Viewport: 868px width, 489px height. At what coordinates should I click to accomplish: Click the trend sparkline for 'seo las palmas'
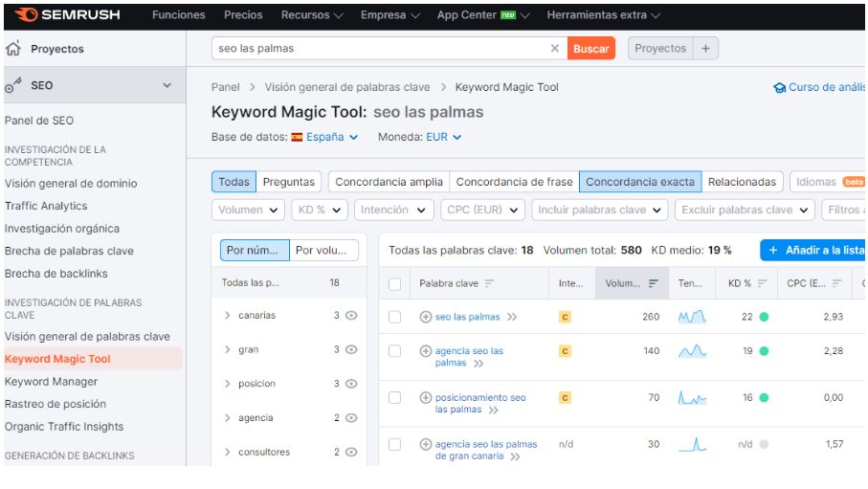692,317
